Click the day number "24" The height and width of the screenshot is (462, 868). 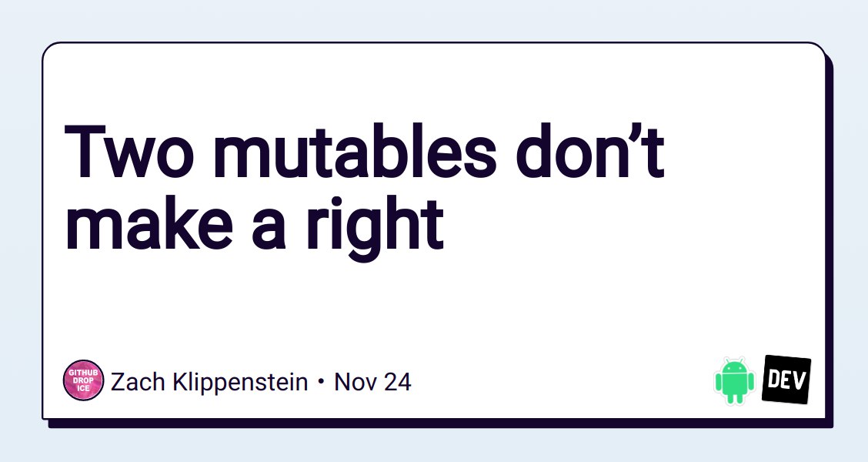tap(396, 381)
